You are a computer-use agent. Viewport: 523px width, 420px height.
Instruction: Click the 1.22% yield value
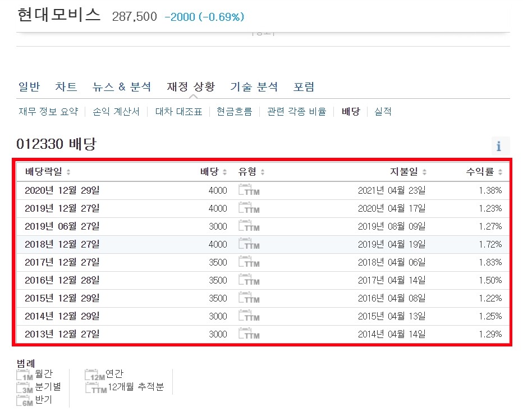pos(490,299)
